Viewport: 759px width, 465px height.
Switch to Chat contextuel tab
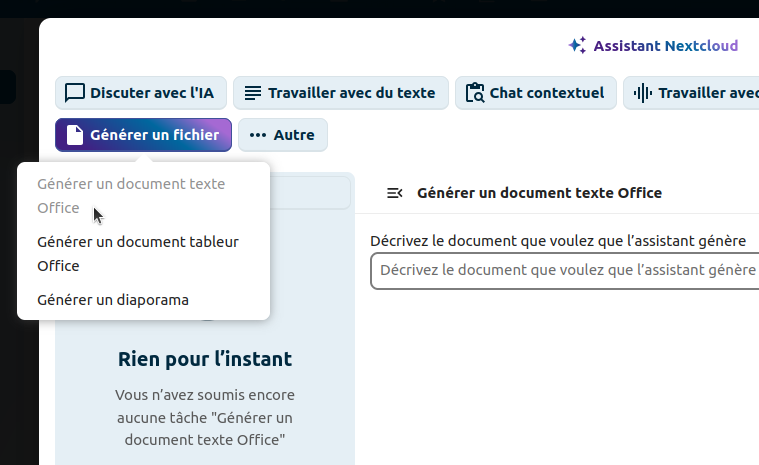pos(536,93)
